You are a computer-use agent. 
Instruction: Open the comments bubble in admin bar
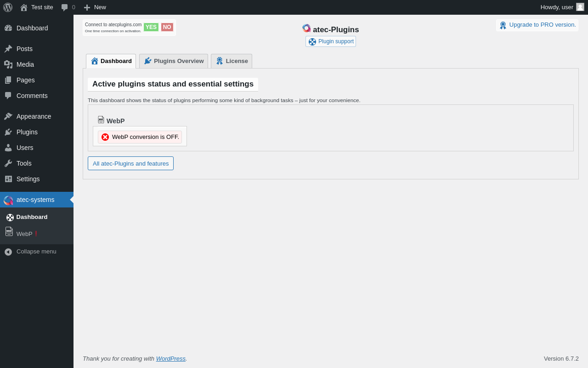(x=68, y=7)
